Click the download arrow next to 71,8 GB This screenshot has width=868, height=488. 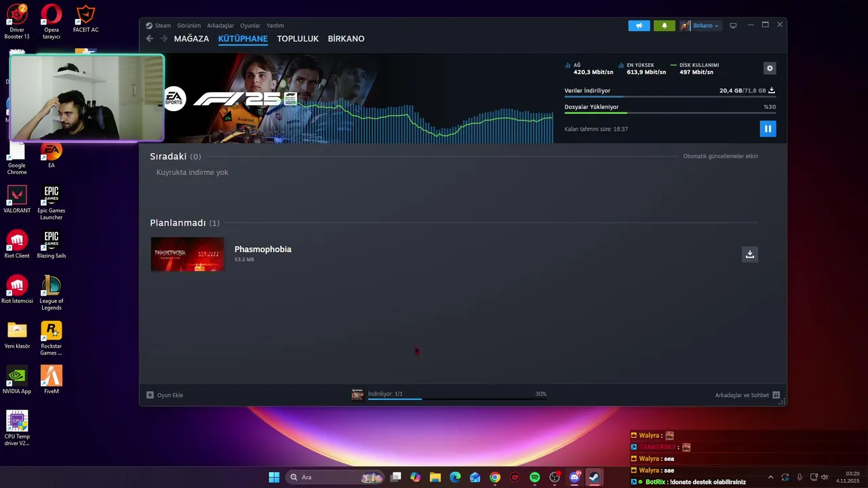772,90
